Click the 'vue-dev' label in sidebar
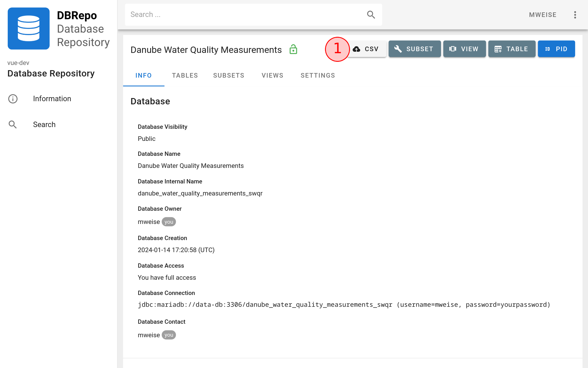The width and height of the screenshot is (588, 368). (x=18, y=63)
